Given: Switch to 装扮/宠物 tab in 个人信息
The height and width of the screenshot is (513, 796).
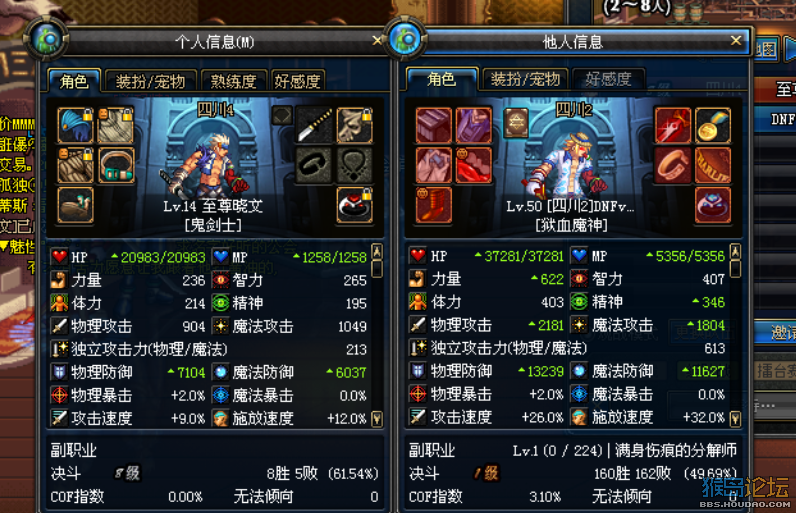Looking at the screenshot, I should [x=150, y=81].
